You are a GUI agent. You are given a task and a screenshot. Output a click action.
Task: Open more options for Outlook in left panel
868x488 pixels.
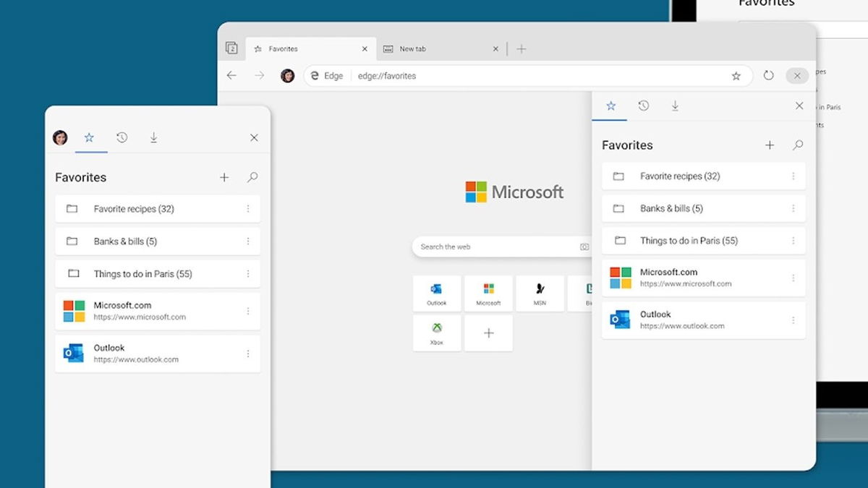(x=248, y=354)
